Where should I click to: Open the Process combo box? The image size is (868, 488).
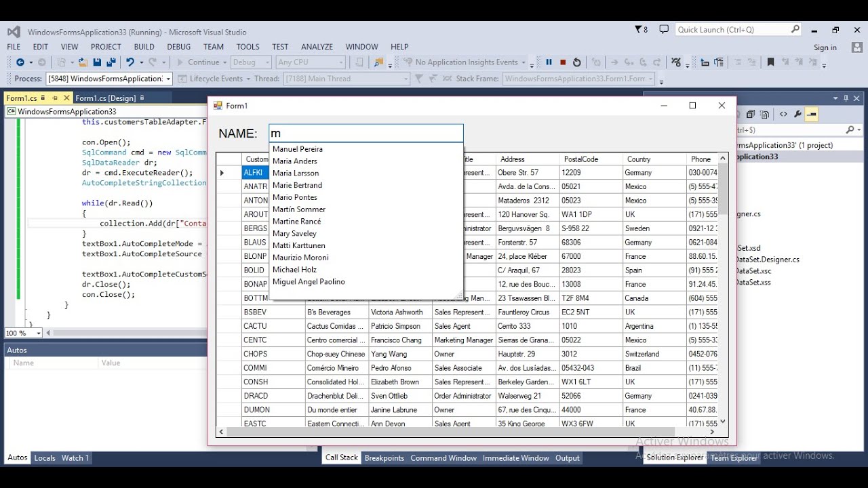click(109, 79)
